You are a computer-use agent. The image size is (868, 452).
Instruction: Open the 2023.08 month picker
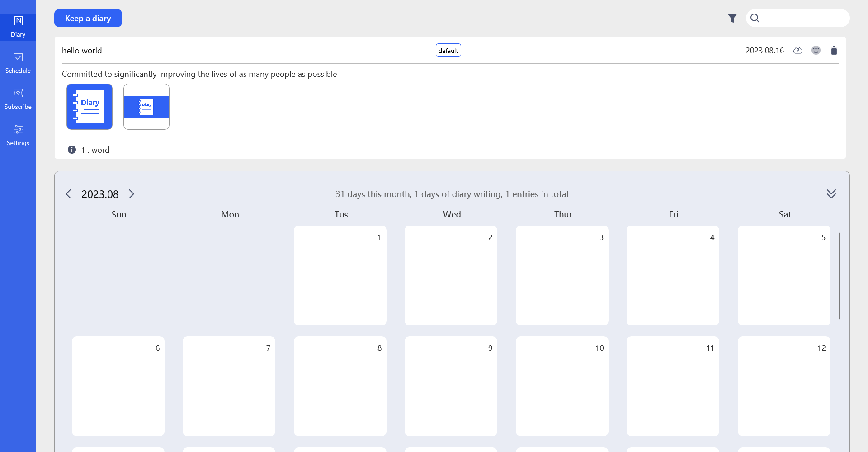[100, 194]
